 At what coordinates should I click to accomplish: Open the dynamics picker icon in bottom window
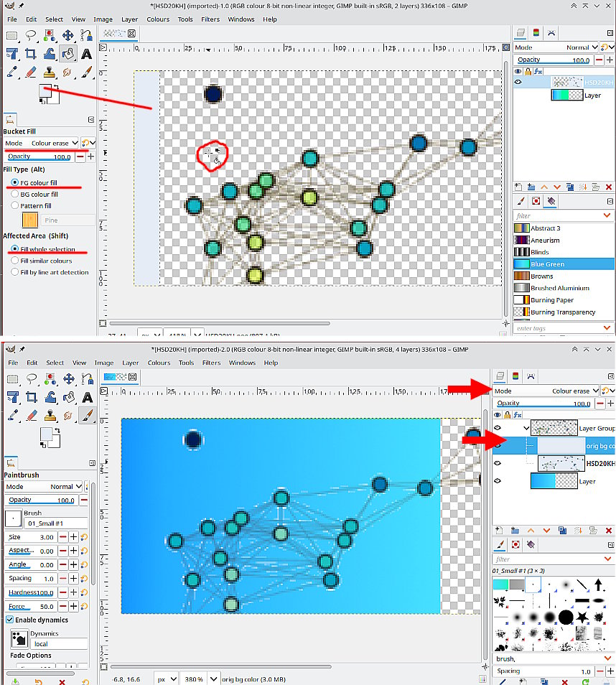click(x=19, y=638)
